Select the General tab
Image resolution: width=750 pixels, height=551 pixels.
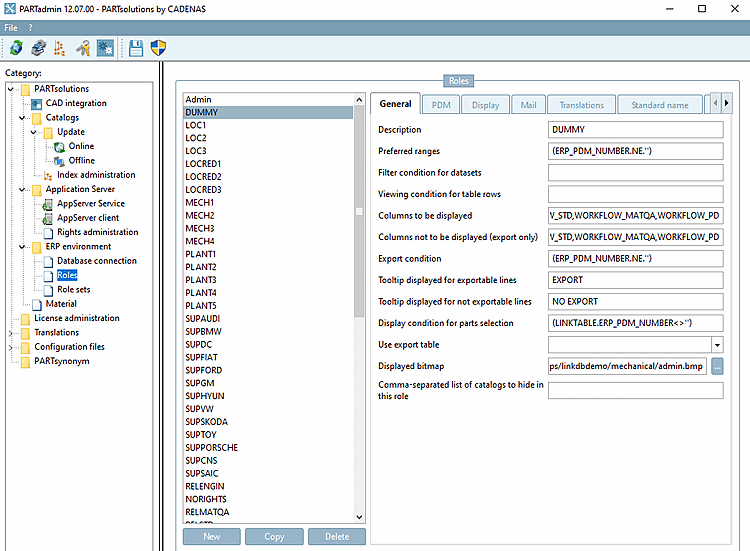pyautogui.click(x=396, y=104)
